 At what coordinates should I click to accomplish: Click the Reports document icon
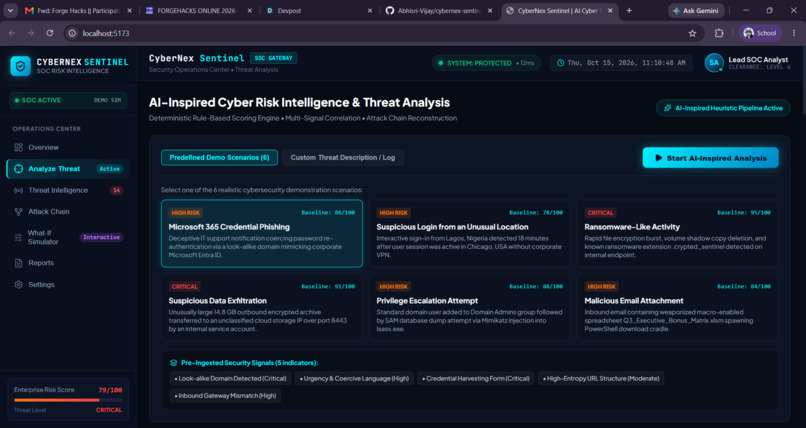(19, 263)
